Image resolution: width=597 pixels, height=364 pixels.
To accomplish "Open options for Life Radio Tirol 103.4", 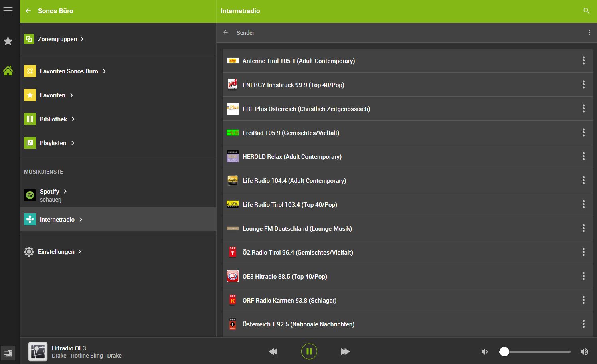I will (x=583, y=204).
